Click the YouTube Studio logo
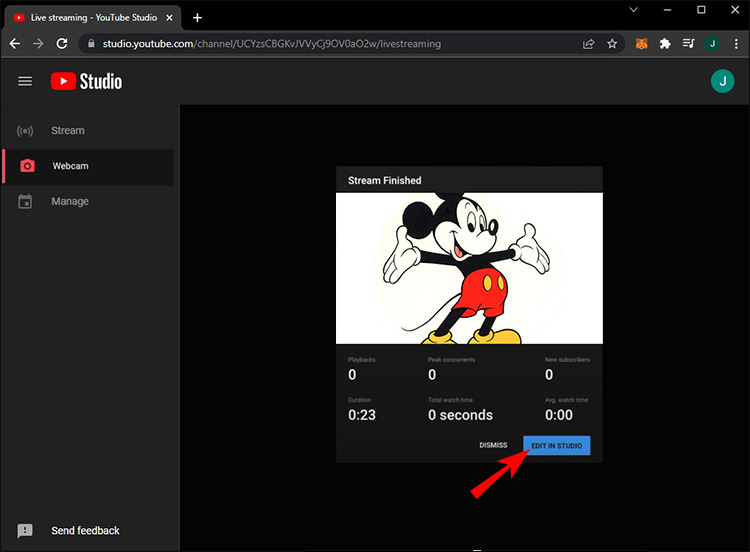750x552 pixels. click(x=86, y=81)
